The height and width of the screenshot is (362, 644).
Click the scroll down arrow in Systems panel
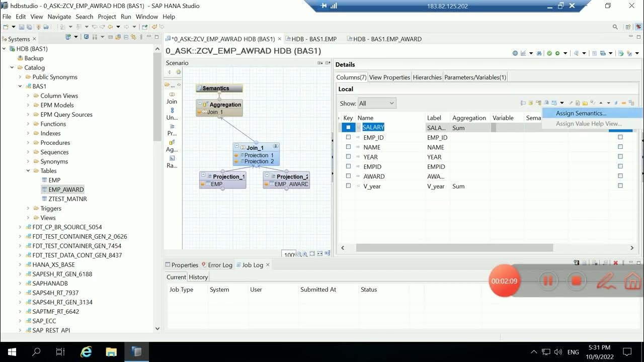tap(157, 328)
